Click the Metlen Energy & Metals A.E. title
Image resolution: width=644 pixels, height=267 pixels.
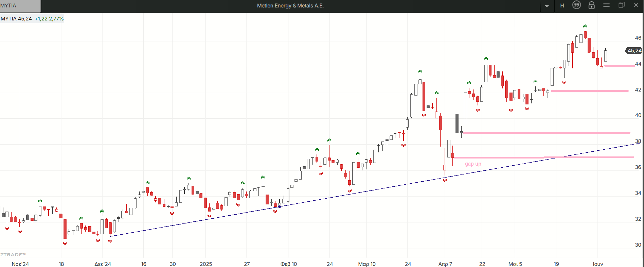point(290,6)
